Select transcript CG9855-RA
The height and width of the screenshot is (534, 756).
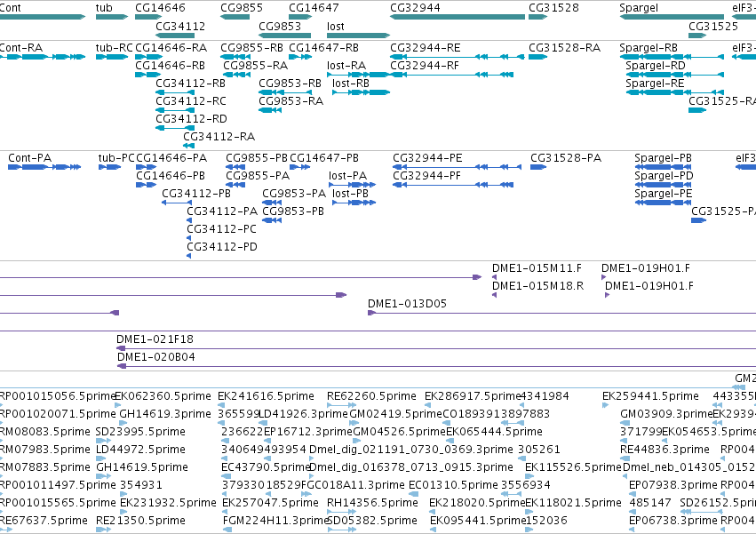tap(236, 75)
